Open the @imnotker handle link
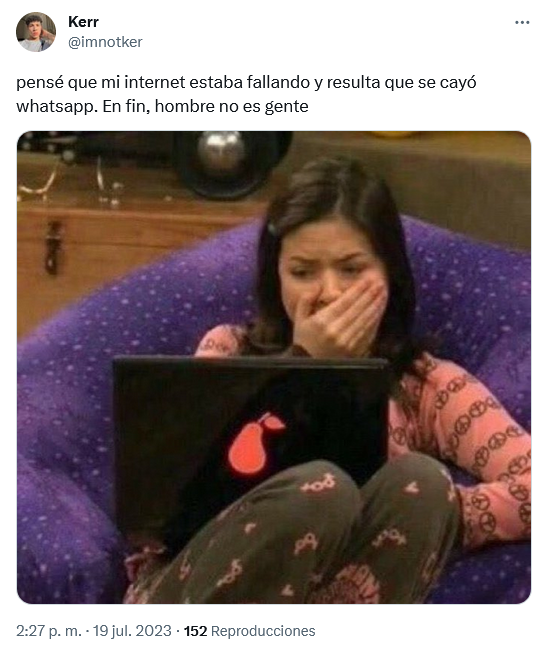548x649 pixels. 105,42
